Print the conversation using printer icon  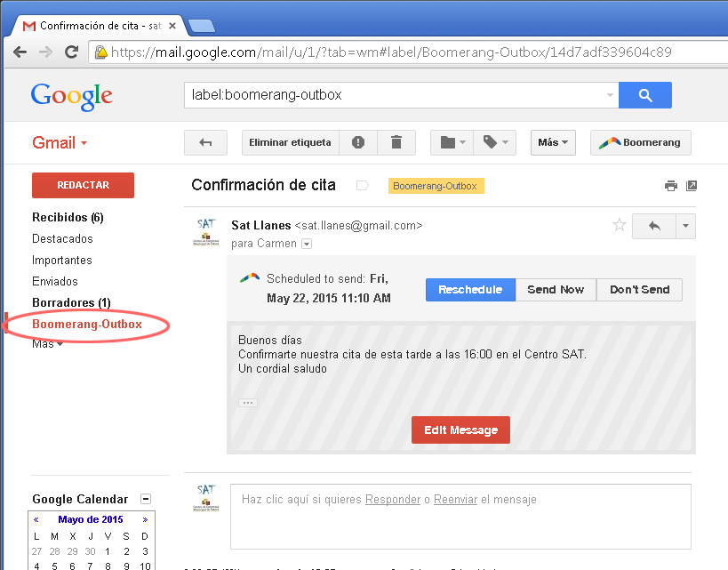click(x=671, y=186)
